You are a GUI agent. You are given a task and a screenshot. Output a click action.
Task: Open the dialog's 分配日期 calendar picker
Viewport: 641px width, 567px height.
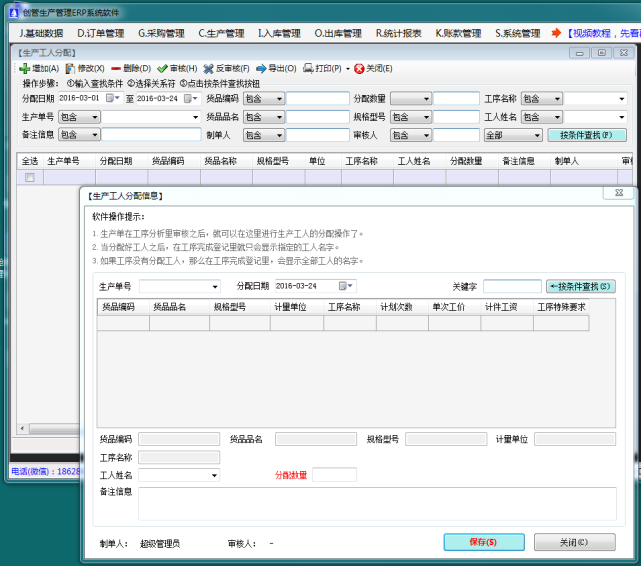click(346, 286)
